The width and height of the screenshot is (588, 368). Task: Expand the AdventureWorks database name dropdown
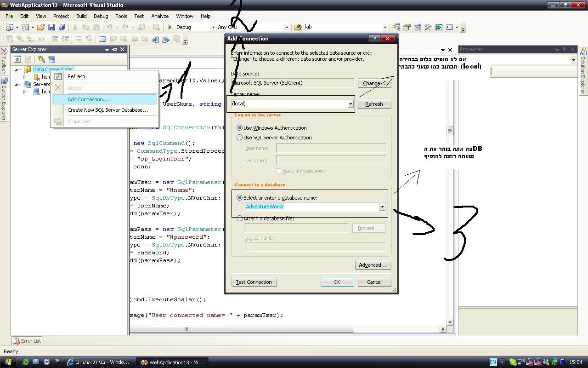382,207
